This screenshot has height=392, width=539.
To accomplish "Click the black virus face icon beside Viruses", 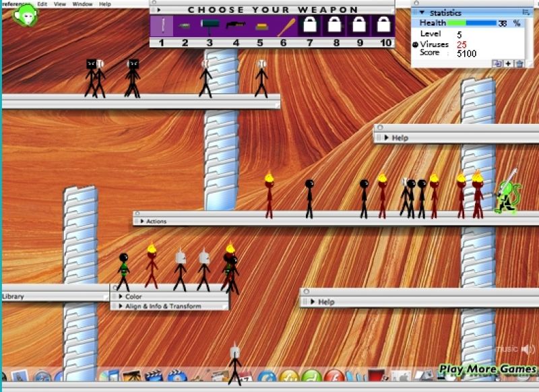I will point(415,44).
